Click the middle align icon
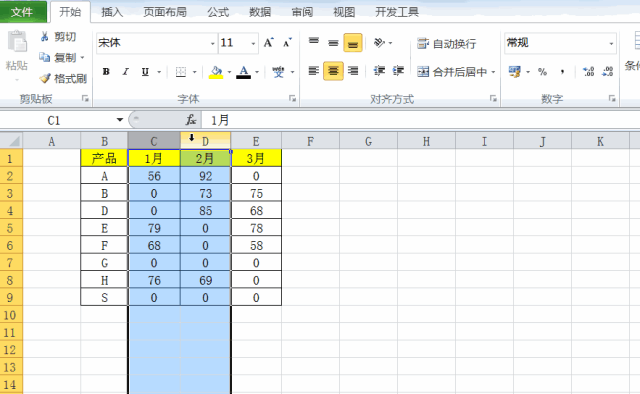 tap(333, 42)
